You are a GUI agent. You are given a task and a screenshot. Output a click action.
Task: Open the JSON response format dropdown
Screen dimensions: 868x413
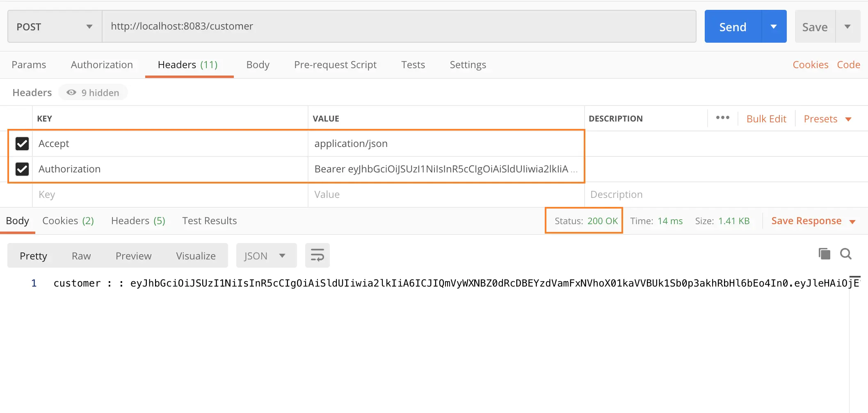tap(266, 255)
